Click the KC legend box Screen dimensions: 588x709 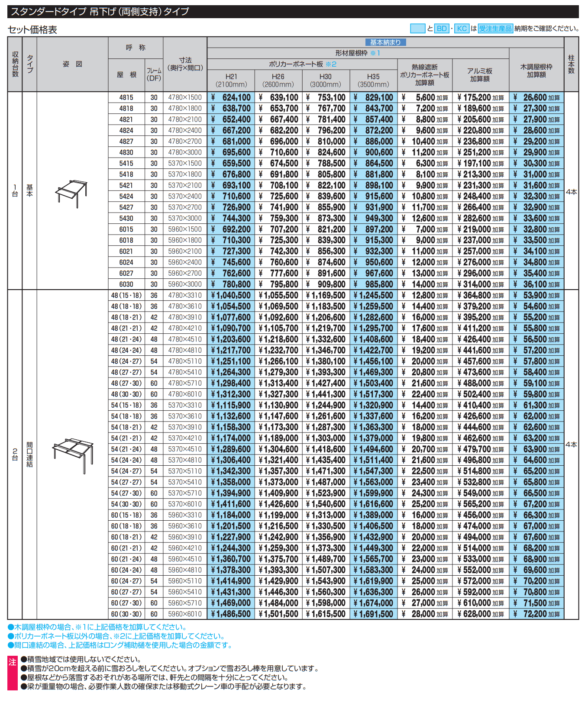click(x=462, y=29)
